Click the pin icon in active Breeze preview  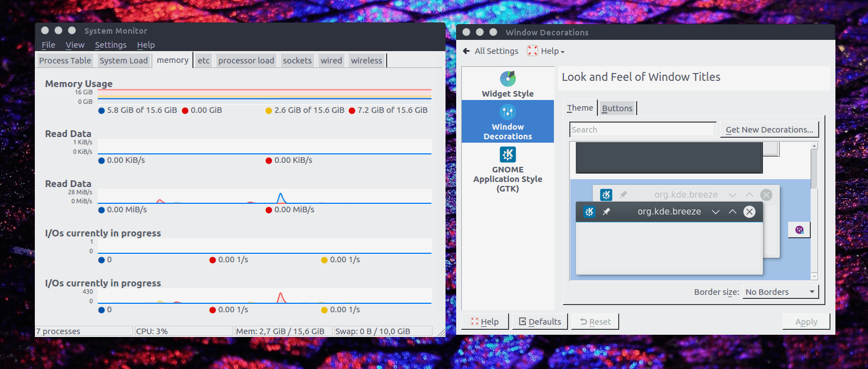coord(606,212)
